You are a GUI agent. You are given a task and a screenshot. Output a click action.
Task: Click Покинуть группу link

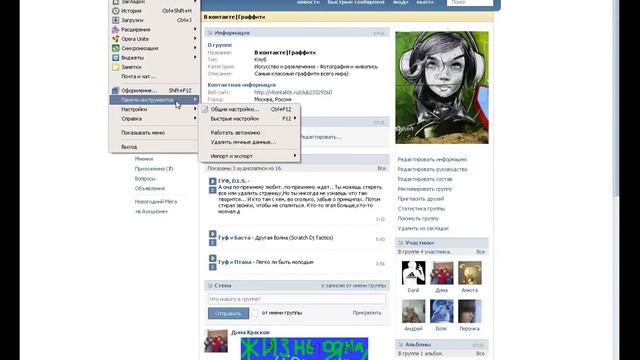pos(418,218)
